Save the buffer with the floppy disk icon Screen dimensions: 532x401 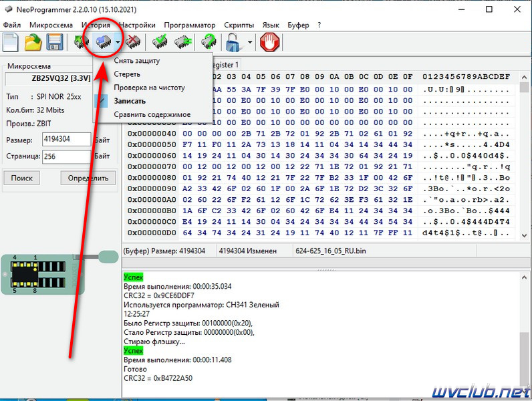click(55, 42)
